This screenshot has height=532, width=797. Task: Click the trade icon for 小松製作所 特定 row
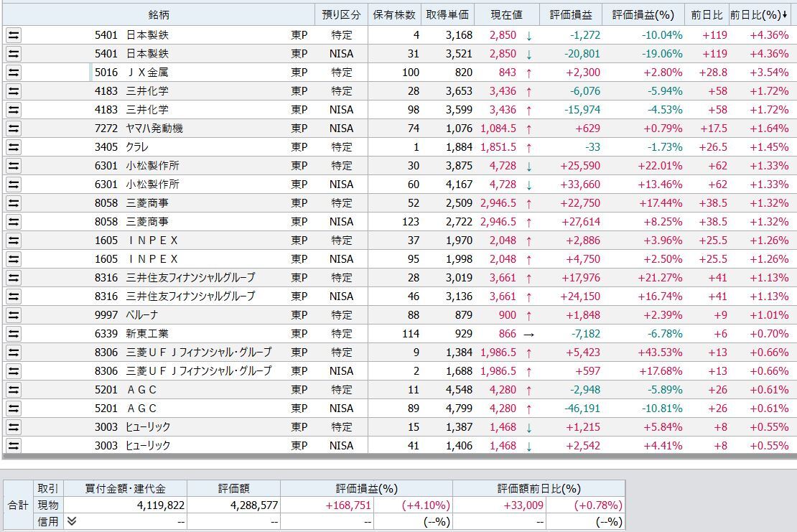14,166
